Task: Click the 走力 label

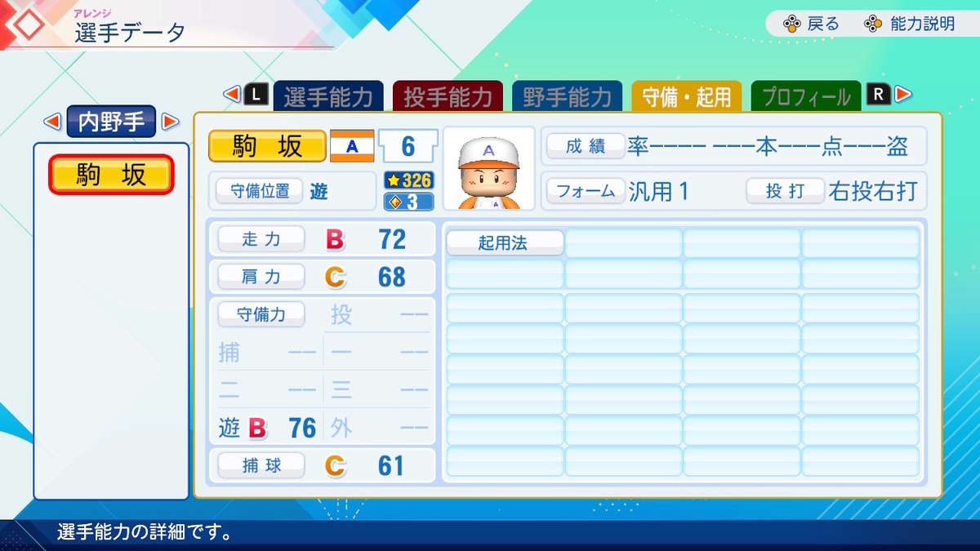Action: tap(261, 238)
